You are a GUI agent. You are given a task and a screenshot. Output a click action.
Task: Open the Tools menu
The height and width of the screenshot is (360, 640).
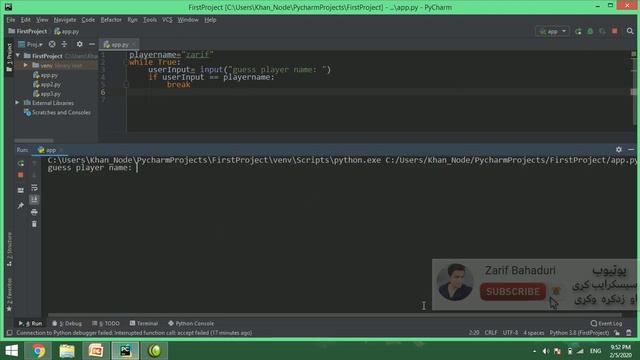[x=150, y=20]
